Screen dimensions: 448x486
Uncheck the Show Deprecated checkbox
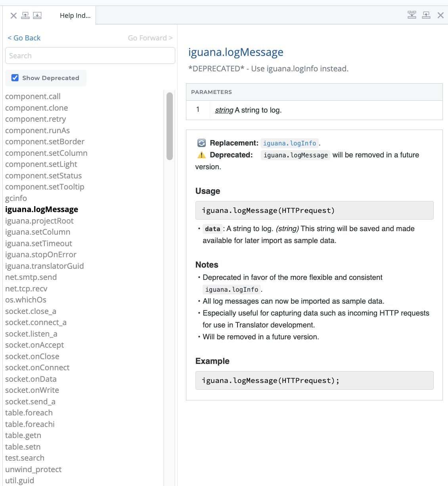tap(15, 78)
